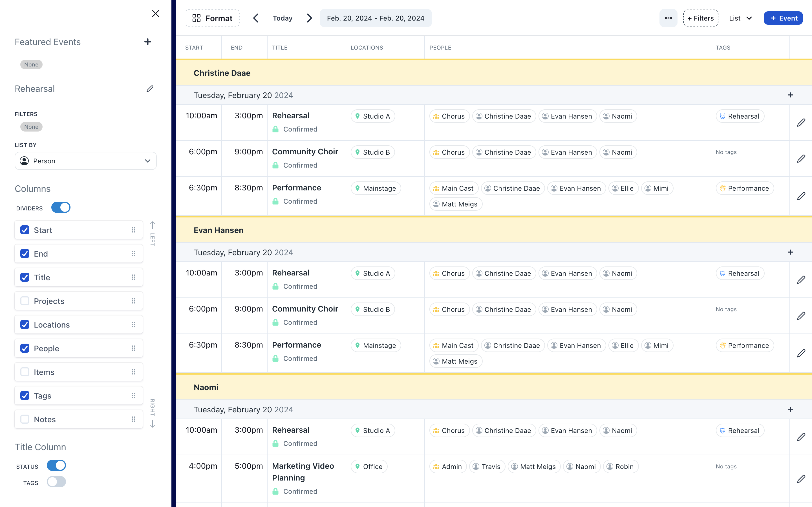The height and width of the screenshot is (507, 812).
Task: Turn off the Dividers toggle
Action: (61, 208)
